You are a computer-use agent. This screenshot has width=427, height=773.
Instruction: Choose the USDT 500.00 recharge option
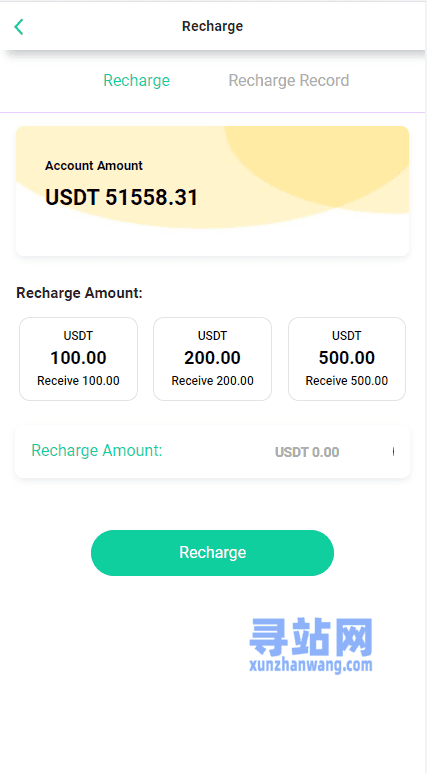coord(347,359)
